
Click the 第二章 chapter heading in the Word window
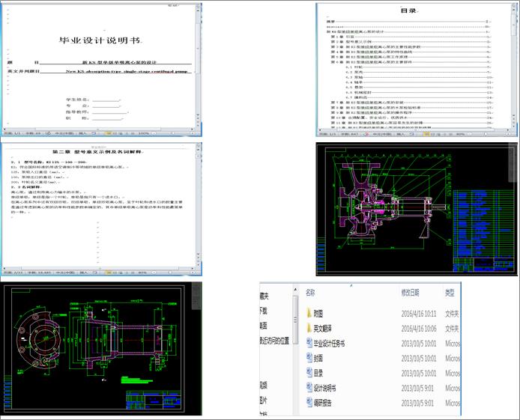tap(97, 152)
